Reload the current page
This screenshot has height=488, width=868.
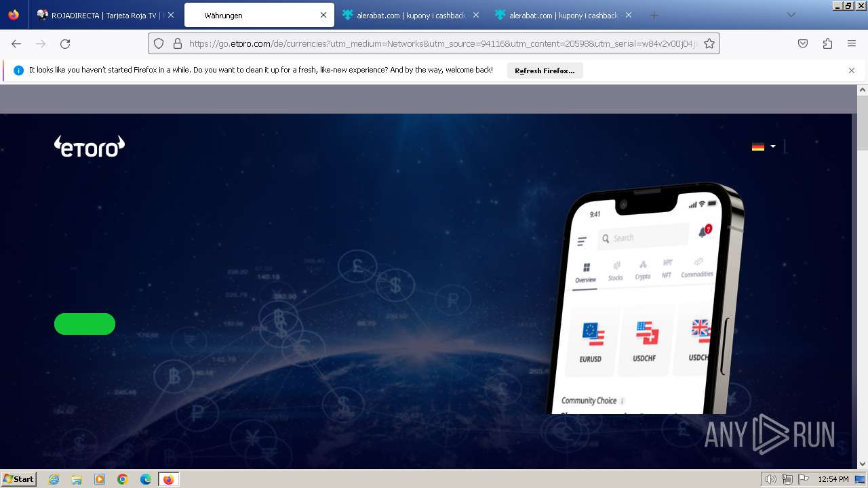pyautogui.click(x=65, y=43)
